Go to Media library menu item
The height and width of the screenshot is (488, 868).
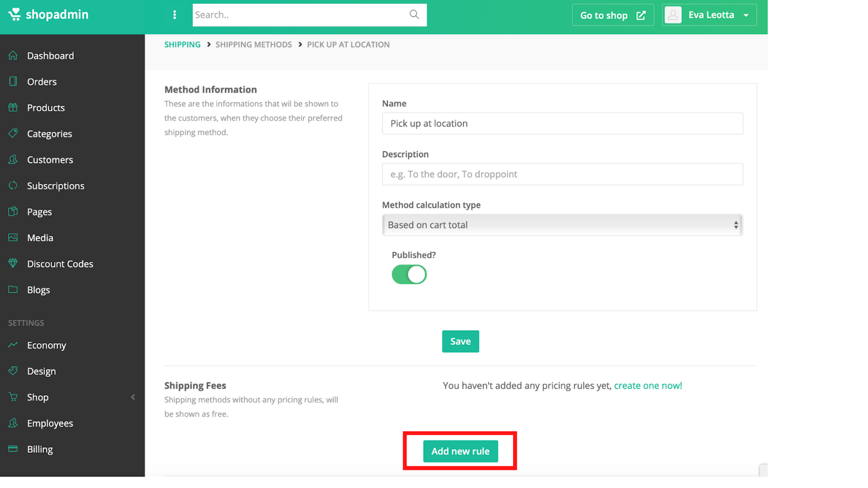(40, 238)
